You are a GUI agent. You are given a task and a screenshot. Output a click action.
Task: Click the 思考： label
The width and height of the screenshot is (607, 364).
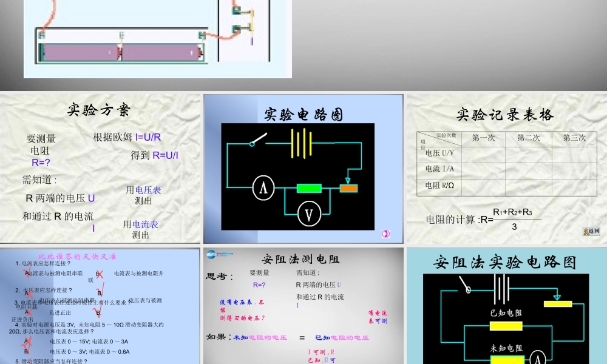[x=219, y=276]
